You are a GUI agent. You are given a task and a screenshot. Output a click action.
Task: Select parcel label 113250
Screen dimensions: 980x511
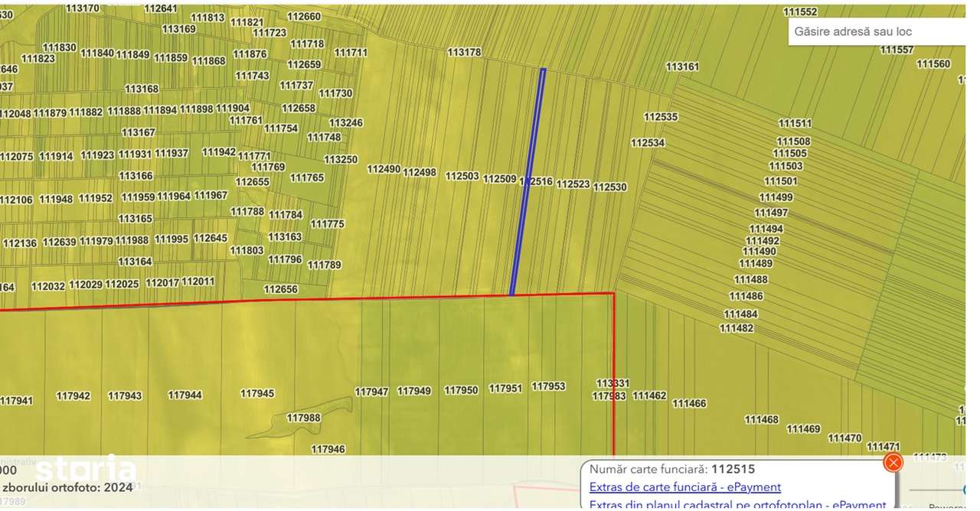[x=341, y=159]
